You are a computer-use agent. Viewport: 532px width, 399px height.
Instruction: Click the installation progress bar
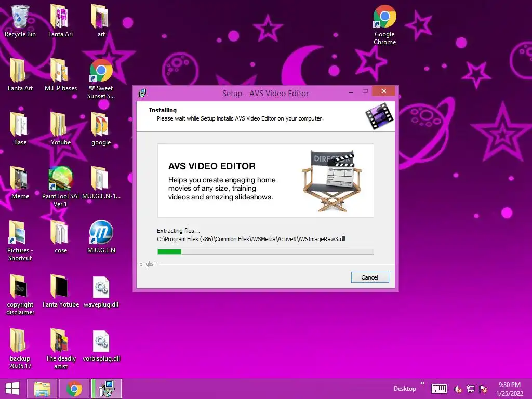[265, 252]
